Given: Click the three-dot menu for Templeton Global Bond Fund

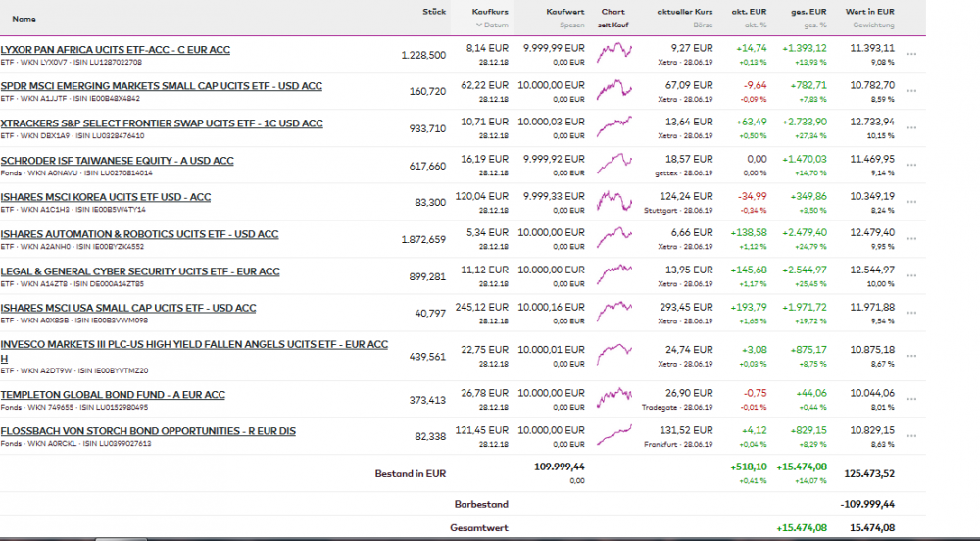Looking at the screenshot, I should pos(912,400).
